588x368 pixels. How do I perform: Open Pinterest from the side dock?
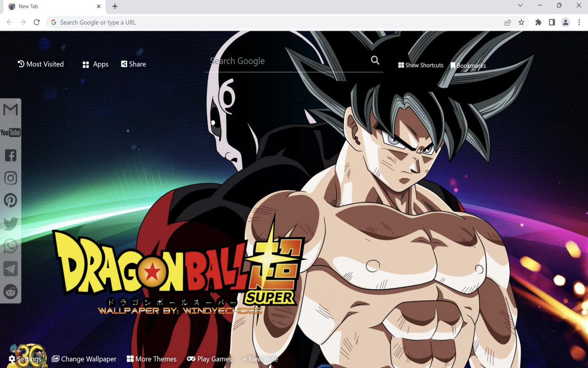(x=11, y=201)
